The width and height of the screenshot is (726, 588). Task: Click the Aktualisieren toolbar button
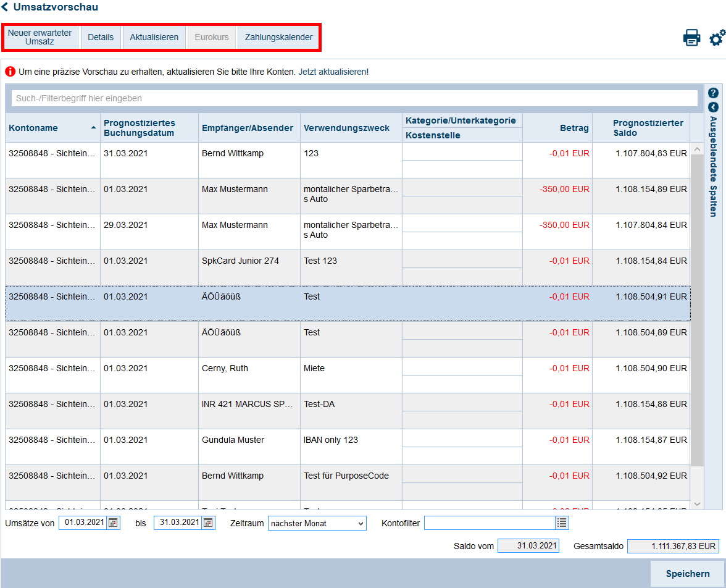154,37
